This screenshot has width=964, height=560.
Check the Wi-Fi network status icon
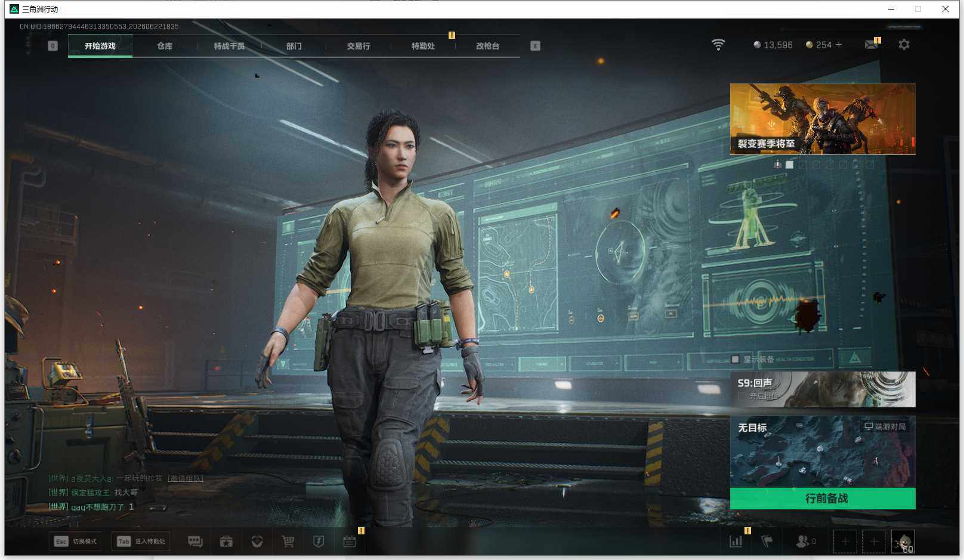point(718,45)
